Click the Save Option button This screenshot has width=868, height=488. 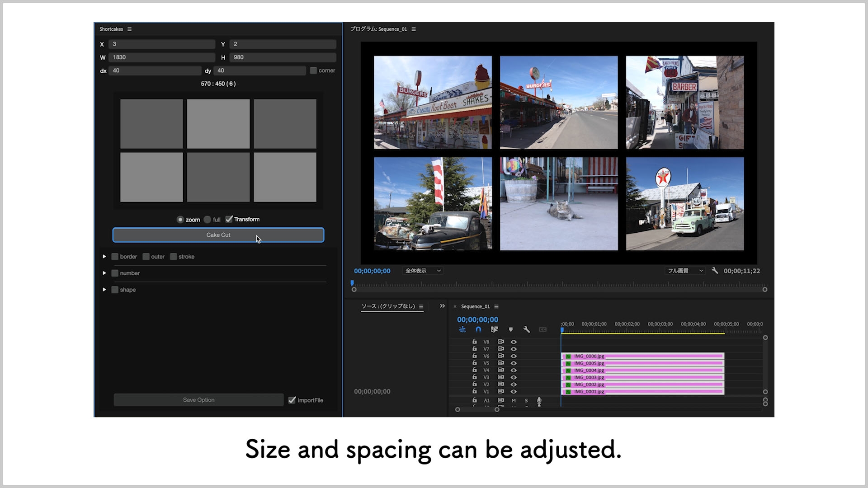coord(198,400)
